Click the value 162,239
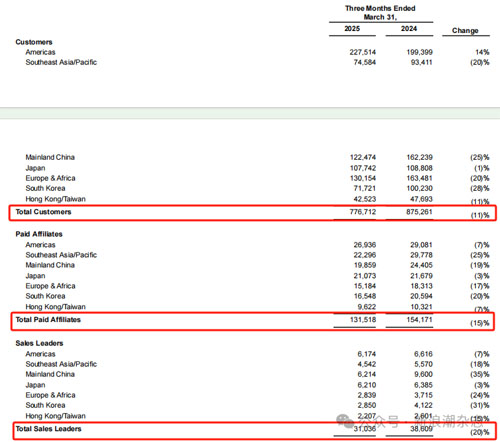 click(419, 157)
